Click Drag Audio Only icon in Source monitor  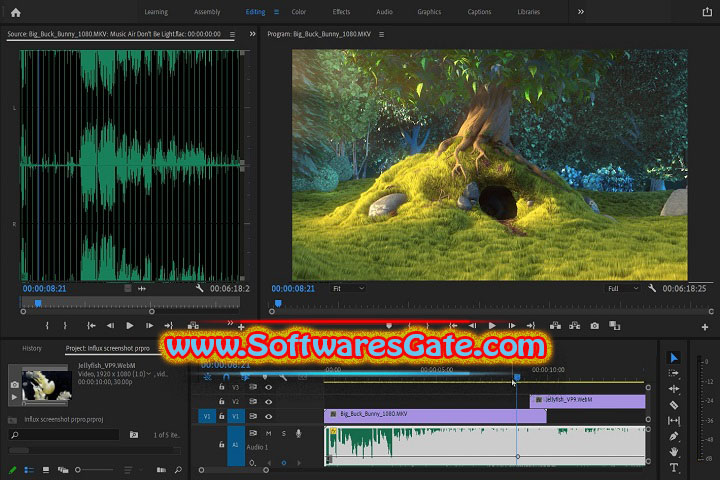tap(142, 288)
